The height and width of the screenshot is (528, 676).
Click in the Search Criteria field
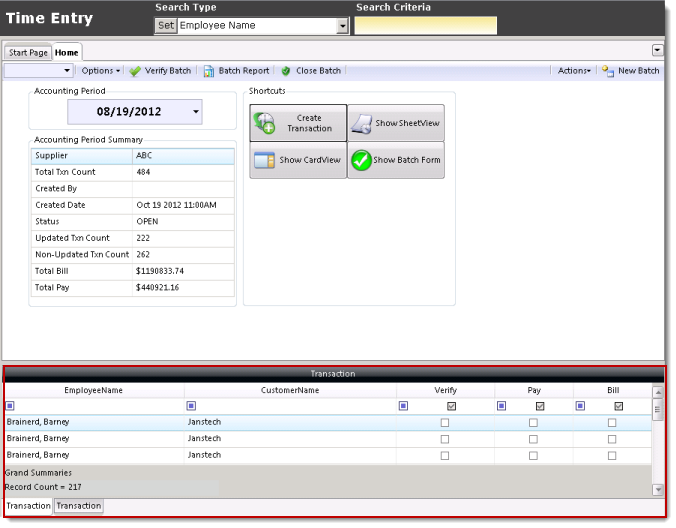point(426,26)
